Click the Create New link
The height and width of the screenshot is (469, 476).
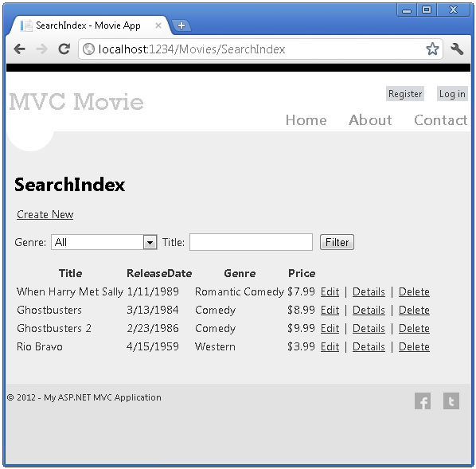pos(45,214)
